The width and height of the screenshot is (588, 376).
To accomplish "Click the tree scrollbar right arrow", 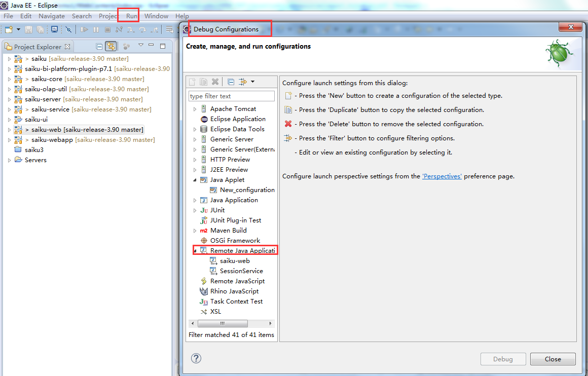I will (270, 323).
